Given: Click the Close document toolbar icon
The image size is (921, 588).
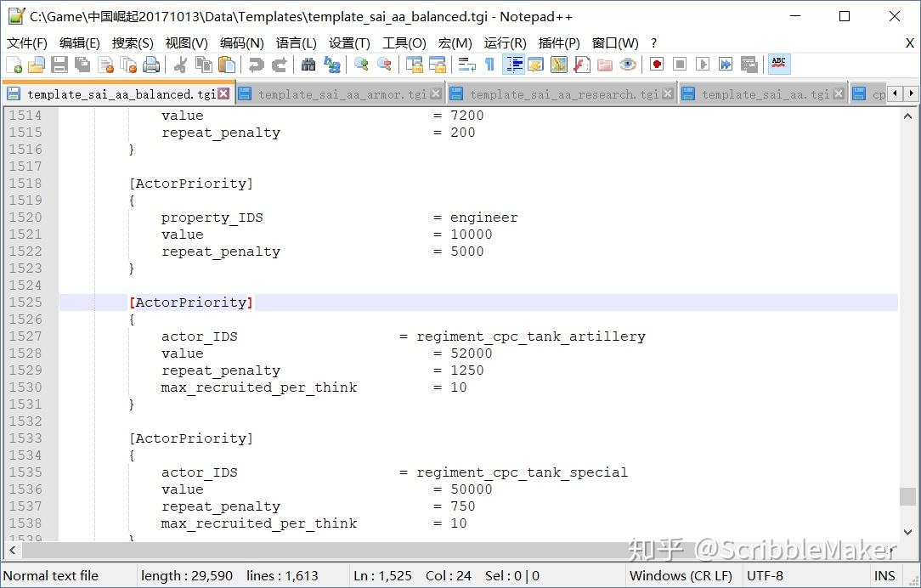Looking at the screenshot, I should click(x=105, y=65).
